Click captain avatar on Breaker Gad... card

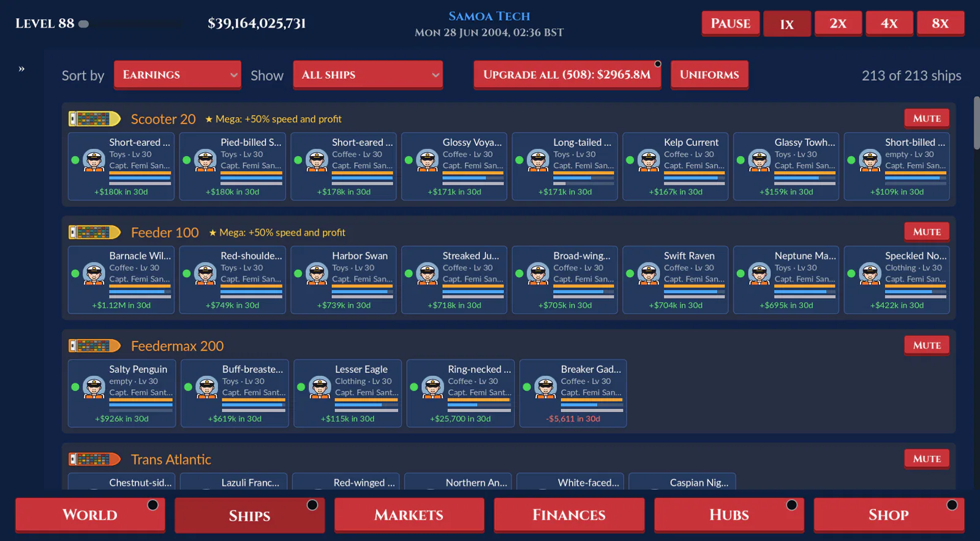545,387
